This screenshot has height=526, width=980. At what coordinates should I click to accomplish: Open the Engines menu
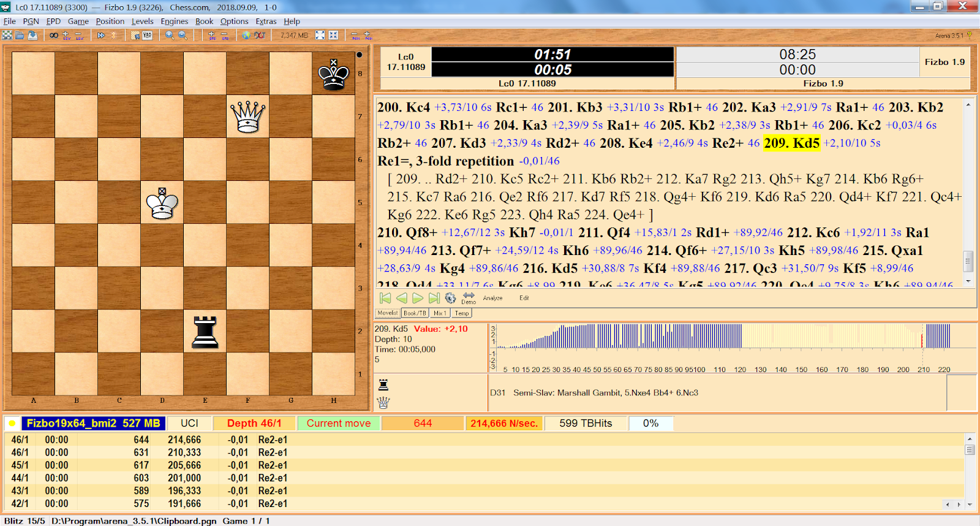coord(174,21)
